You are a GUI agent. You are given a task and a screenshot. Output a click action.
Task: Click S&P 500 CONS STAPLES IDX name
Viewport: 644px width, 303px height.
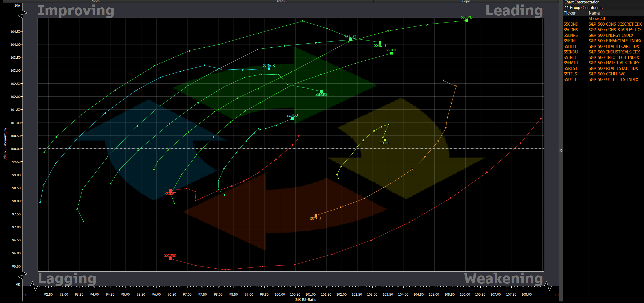(x=615, y=30)
